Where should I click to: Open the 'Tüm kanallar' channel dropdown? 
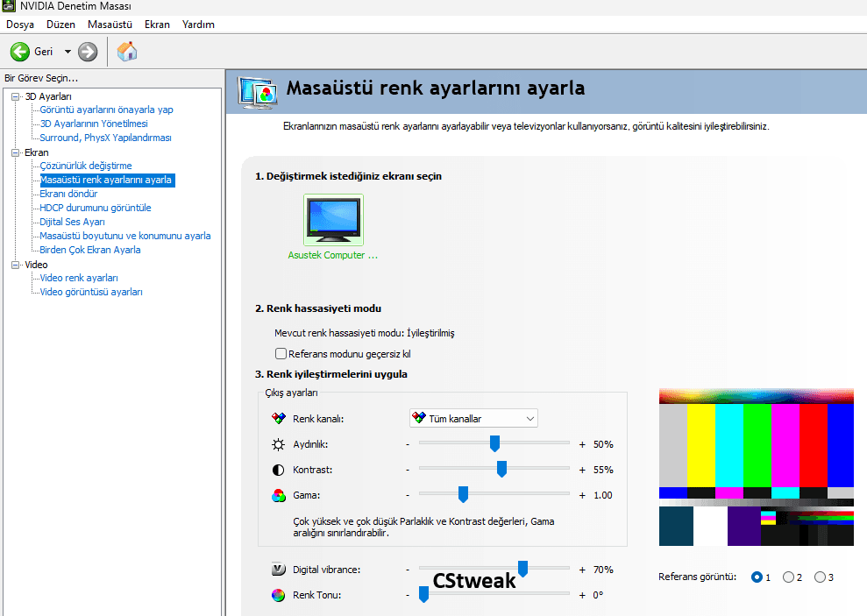tap(473, 419)
